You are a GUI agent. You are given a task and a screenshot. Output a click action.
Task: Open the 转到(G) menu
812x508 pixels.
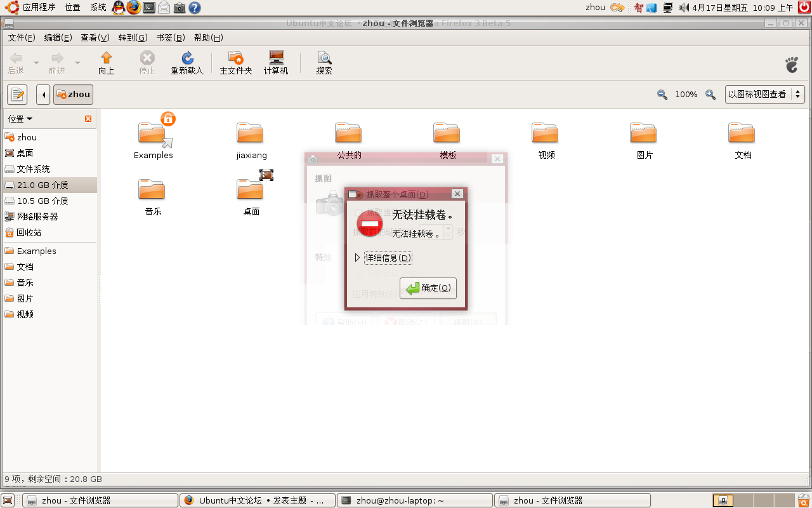pyautogui.click(x=133, y=37)
